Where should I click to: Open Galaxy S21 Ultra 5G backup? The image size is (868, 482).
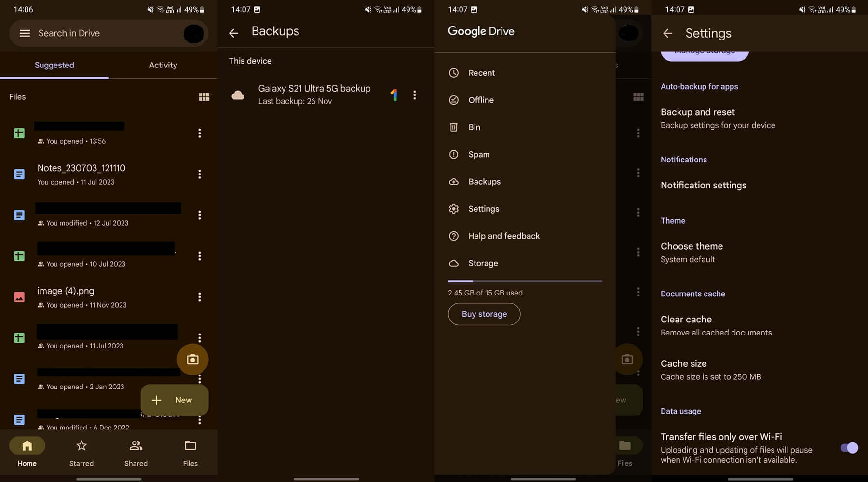tap(314, 94)
